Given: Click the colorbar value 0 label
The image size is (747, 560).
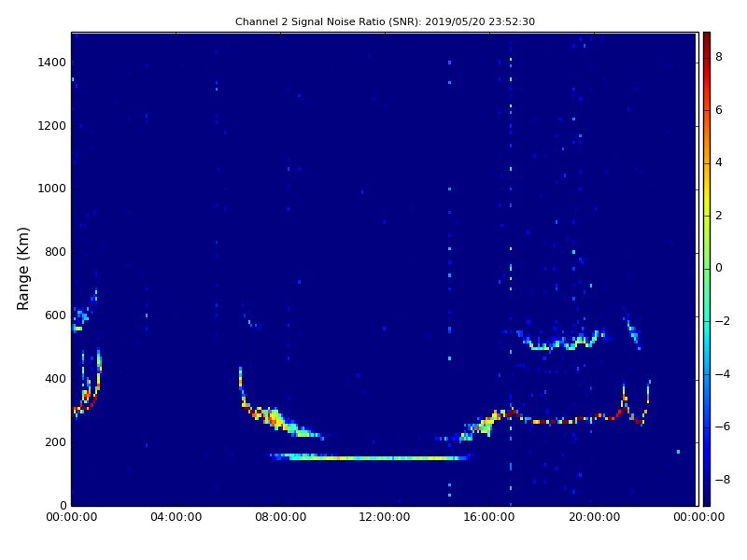Looking at the screenshot, I should (x=719, y=268).
